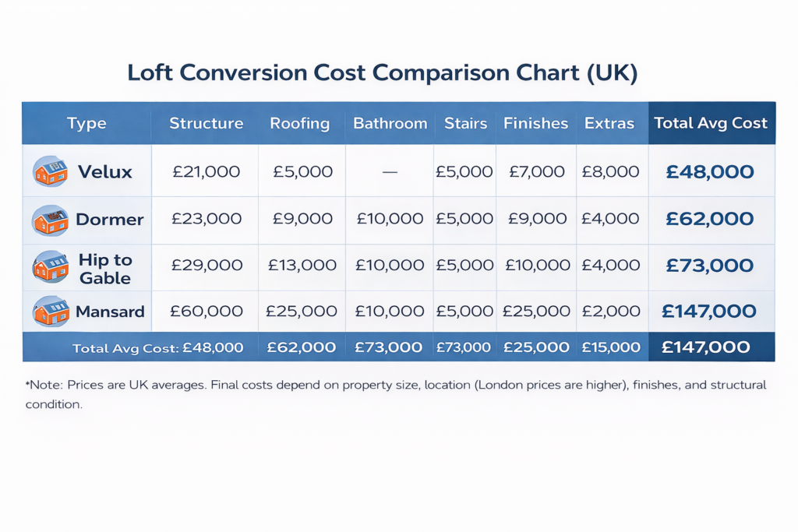The height and width of the screenshot is (532, 798).
Task: Select the Stairs column header
Action: [x=465, y=123]
